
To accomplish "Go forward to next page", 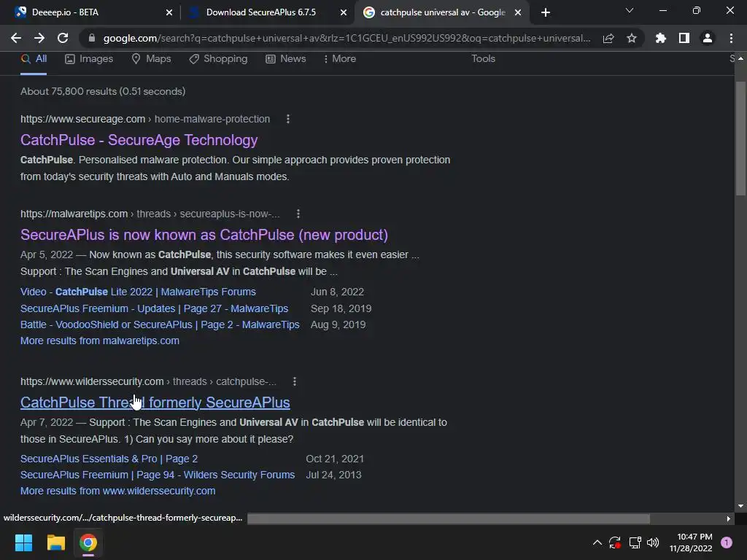I will pos(39,38).
